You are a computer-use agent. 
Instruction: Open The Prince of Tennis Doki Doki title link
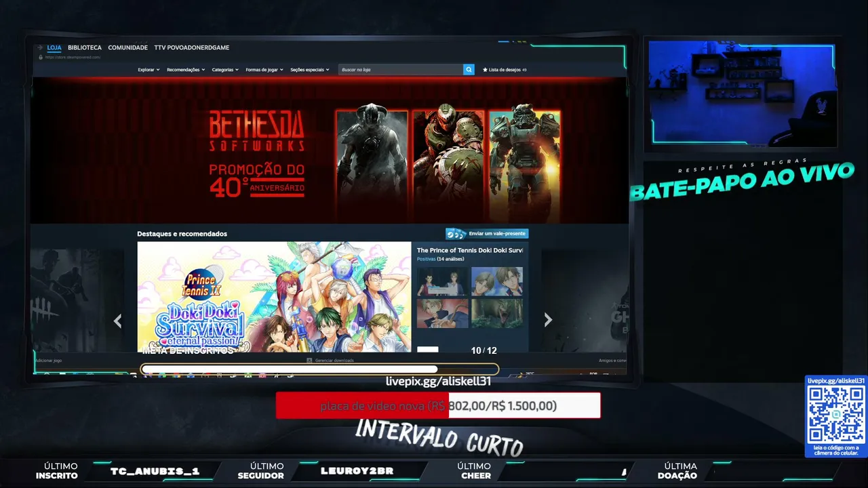pos(470,250)
